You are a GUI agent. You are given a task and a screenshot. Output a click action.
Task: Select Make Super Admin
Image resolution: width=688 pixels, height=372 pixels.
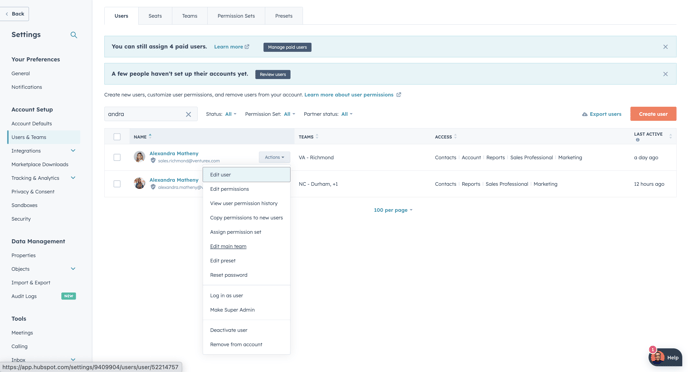click(x=247, y=310)
